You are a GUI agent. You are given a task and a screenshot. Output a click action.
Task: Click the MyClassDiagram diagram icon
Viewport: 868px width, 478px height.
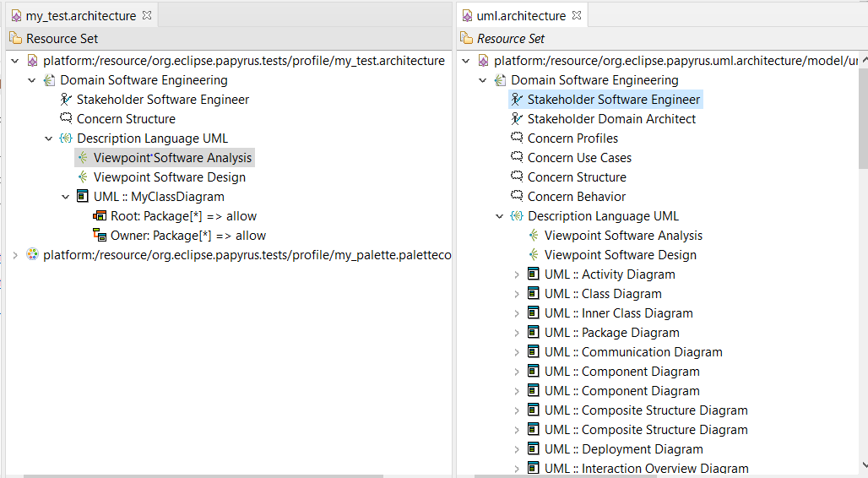(83, 196)
